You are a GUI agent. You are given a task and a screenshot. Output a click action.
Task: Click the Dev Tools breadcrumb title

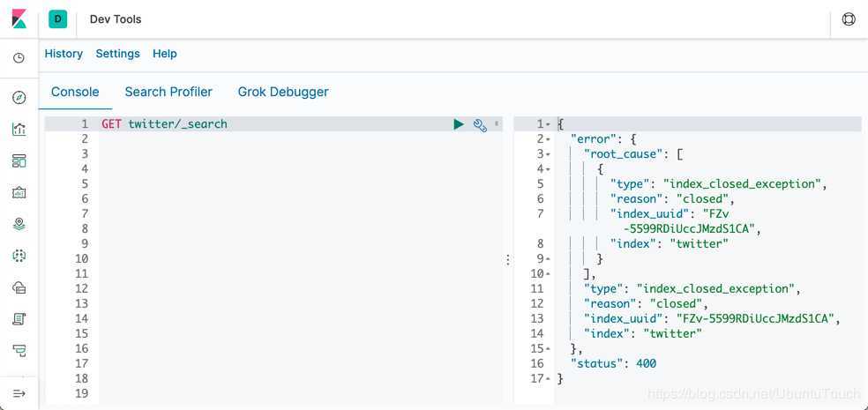tap(116, 19)
